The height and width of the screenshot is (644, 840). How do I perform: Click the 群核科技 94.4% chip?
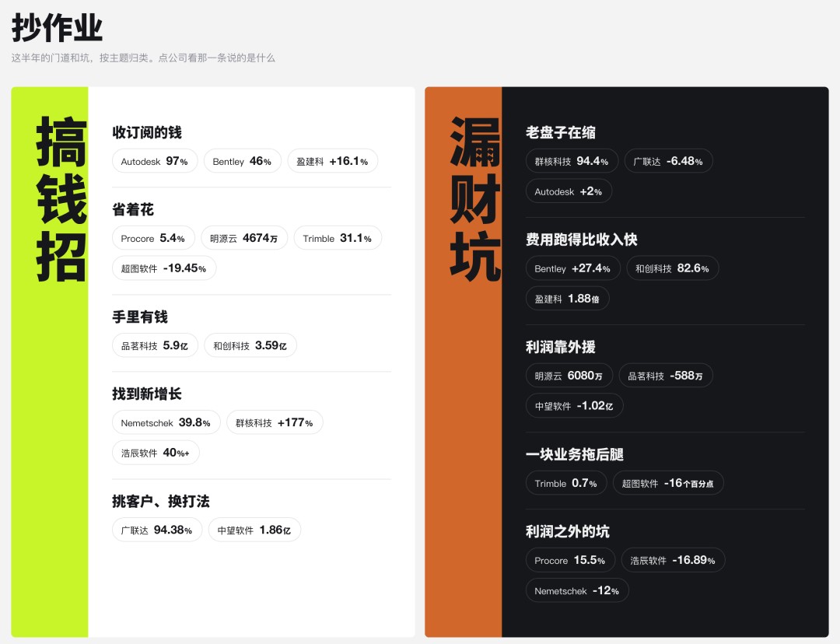[572, 161]
